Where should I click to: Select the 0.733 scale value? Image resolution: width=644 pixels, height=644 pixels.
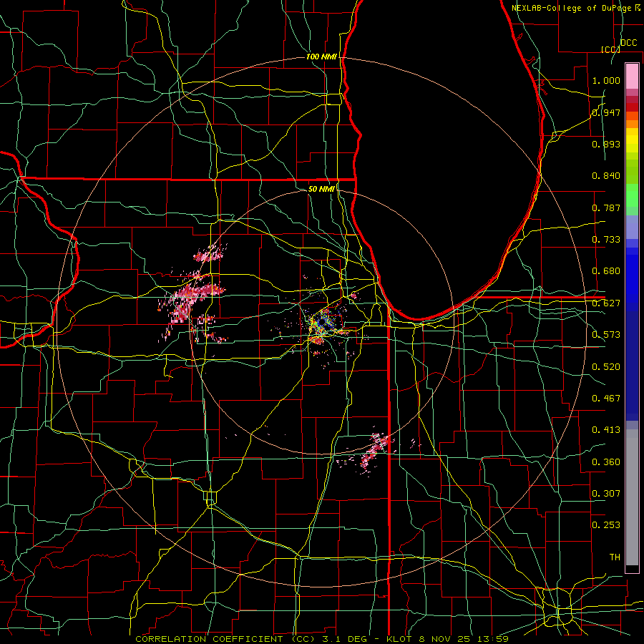606,240
